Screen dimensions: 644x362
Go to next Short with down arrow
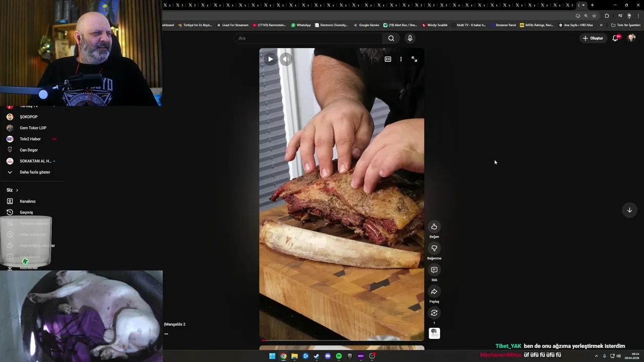tap(629, 210)
